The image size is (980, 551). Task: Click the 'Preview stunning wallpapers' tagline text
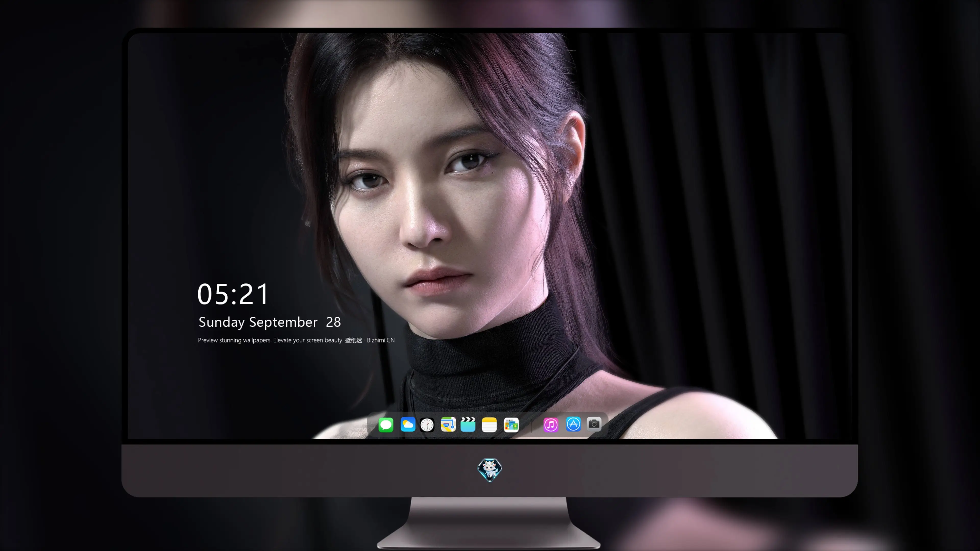point(296,340)
